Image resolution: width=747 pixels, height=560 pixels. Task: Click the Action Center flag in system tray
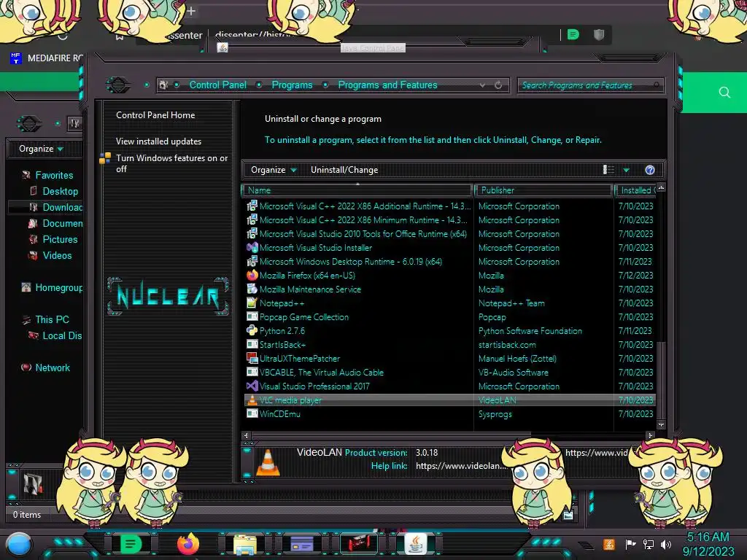pyautogui.click(x=630, y=544)
